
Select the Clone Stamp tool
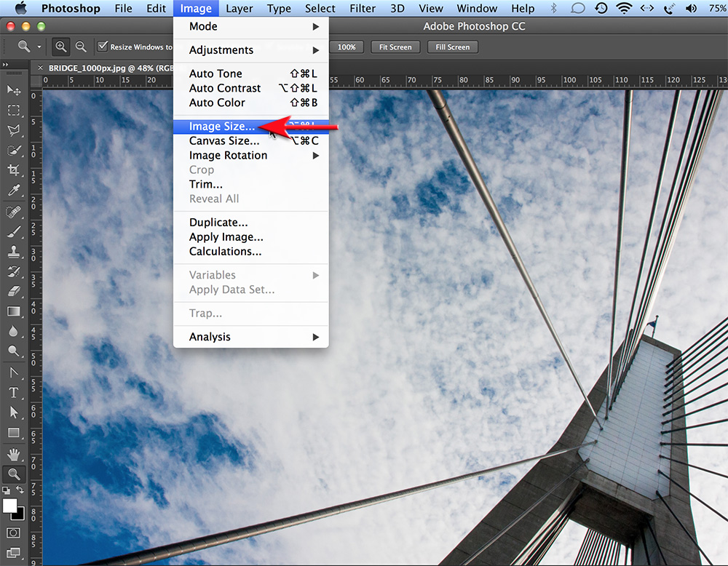pos(15,250)
